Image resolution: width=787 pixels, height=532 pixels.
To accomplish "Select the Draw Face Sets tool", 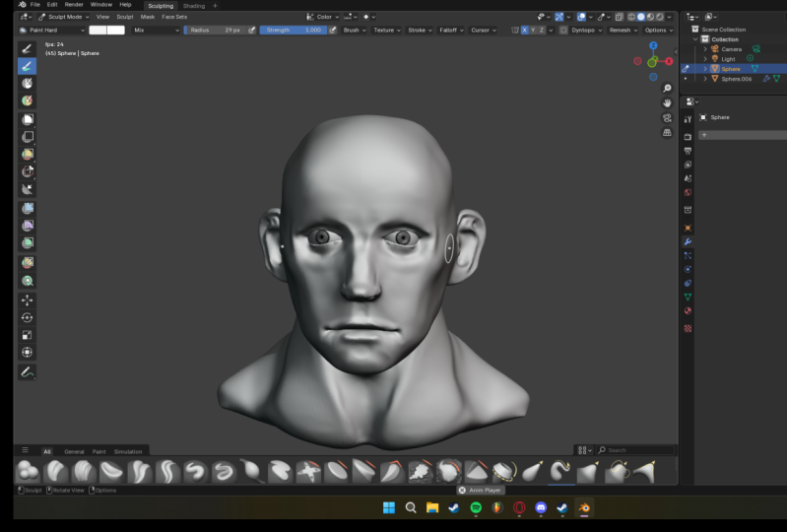I will (x=28, y=100).
